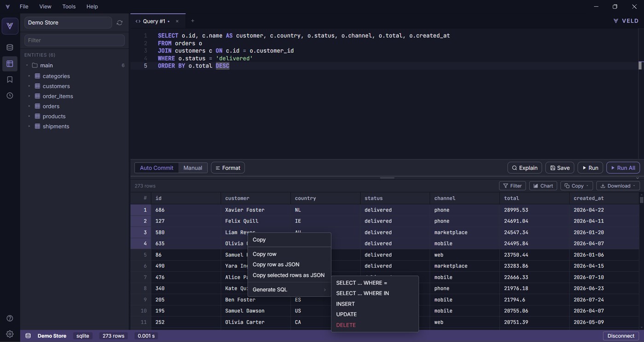Click the shipments table icon
This screenshot has width=644, height=342.
(38, 126)
